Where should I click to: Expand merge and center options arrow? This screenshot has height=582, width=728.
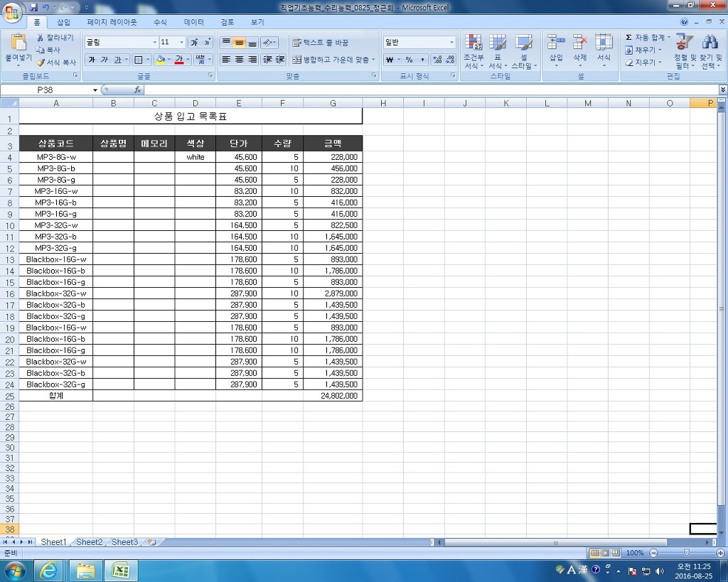373,60
